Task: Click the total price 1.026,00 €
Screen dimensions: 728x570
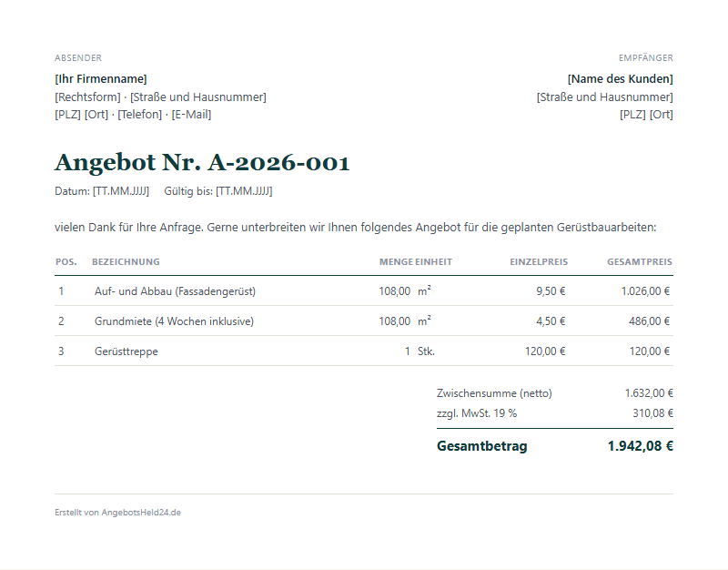Action: (x=645, y=291)
